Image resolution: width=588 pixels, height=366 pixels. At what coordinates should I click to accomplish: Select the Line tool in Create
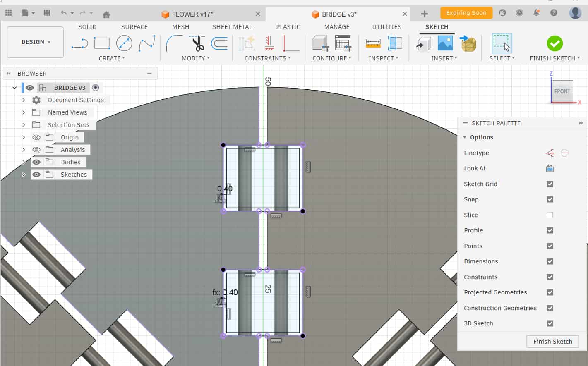[79, 43]
